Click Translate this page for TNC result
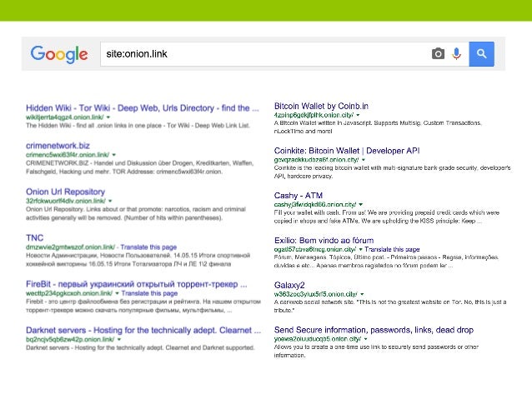The height and width of the screenshot is (399, 532). 148,247
